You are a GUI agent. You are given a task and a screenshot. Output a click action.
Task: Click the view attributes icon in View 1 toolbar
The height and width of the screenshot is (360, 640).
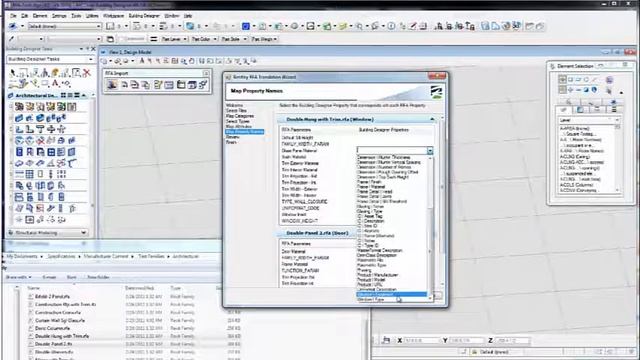(x=105, y=61)
